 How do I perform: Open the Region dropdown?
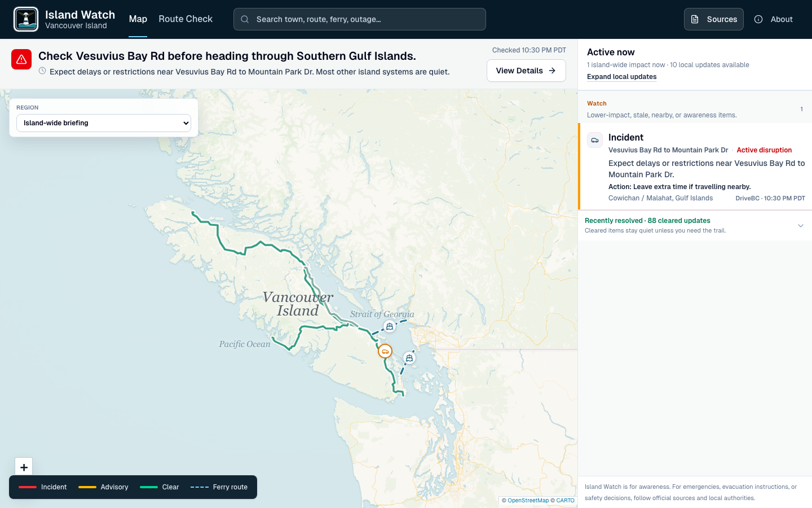pos(104,123)
